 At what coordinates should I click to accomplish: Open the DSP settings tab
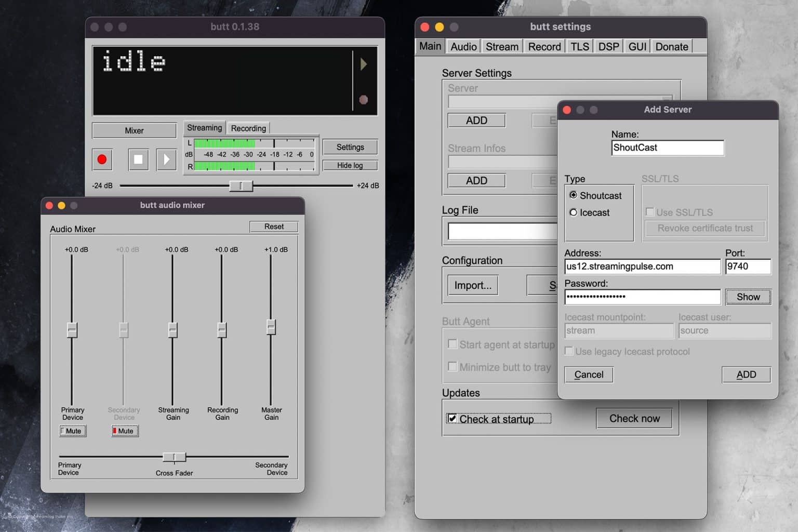[x=608, y=46]
